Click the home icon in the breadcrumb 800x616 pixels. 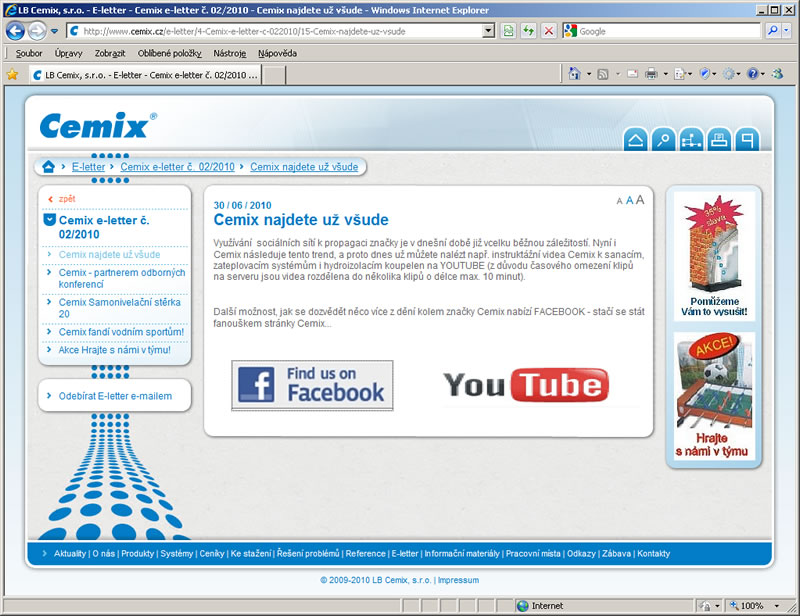click(x=48, y=167)
